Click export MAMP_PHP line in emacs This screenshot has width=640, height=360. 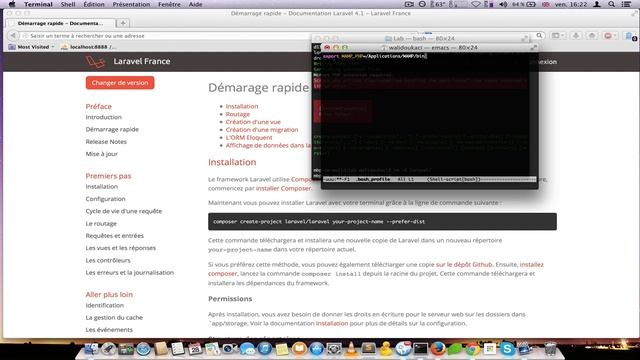point(375,56)
